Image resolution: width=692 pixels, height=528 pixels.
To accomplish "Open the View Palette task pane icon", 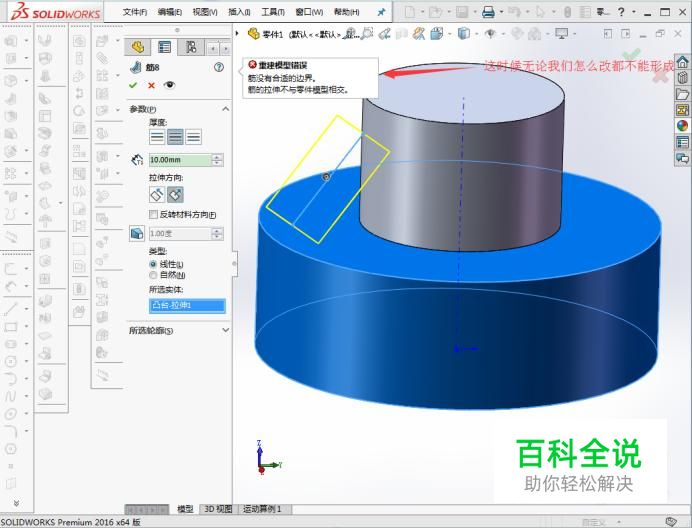I will (683, 110).
